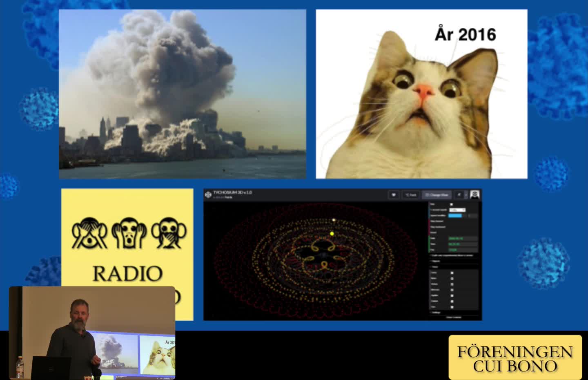
Task: Click the pin icon beside Change View
Action: [459, 195]
